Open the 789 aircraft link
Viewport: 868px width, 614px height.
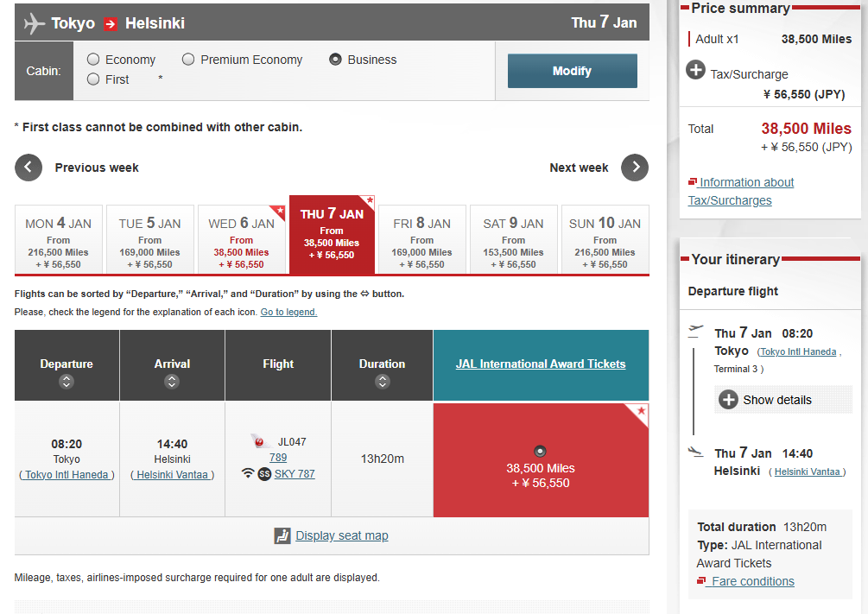point(278,458)
